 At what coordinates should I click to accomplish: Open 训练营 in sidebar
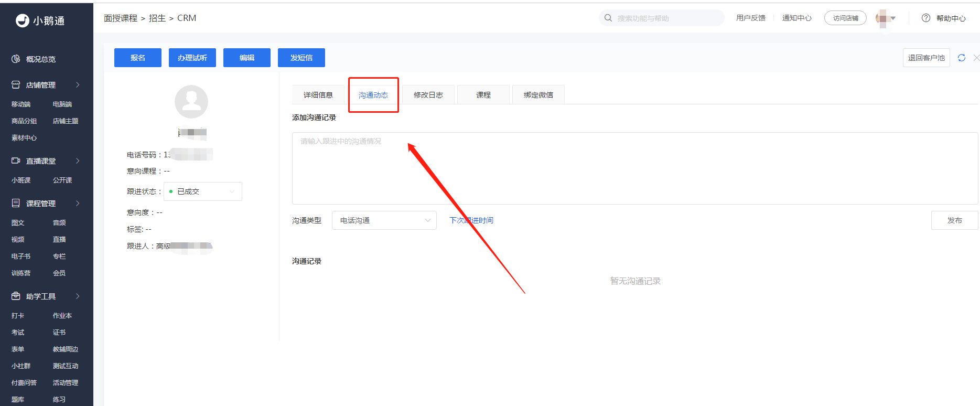point(21,273)
